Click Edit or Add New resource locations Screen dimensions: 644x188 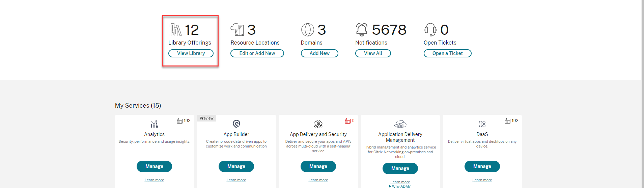pyautogui.click(x=257, y=53)
